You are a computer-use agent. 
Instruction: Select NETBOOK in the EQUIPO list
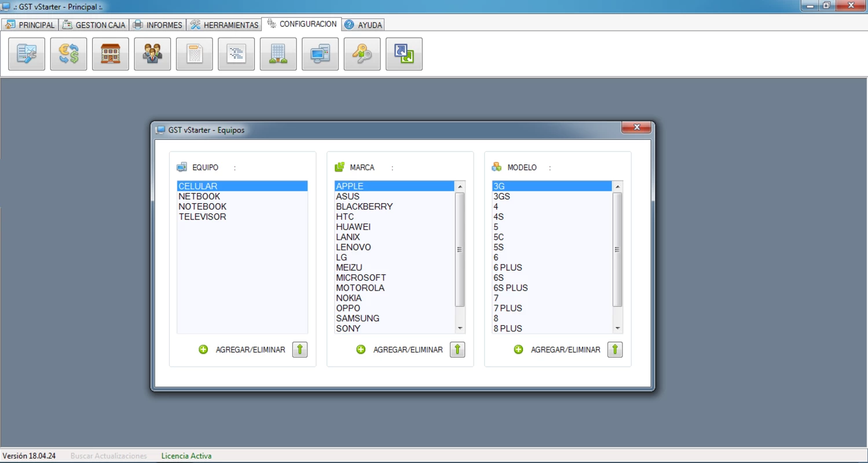[242, 197]
